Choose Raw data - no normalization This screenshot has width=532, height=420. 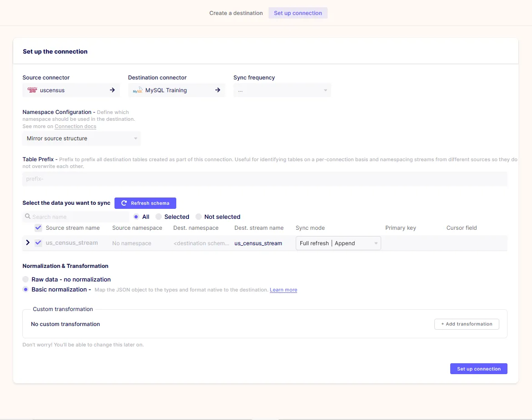point(25,279)
